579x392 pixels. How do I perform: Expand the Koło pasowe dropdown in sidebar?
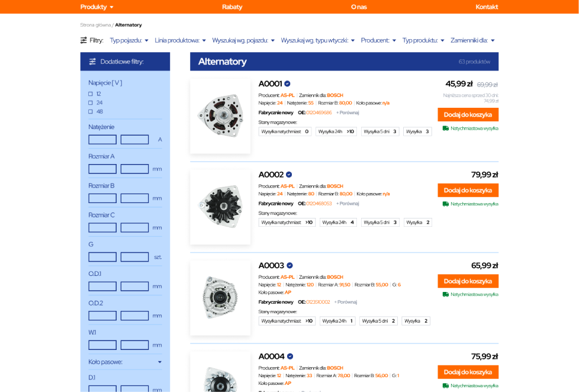[x=125, y=362]
